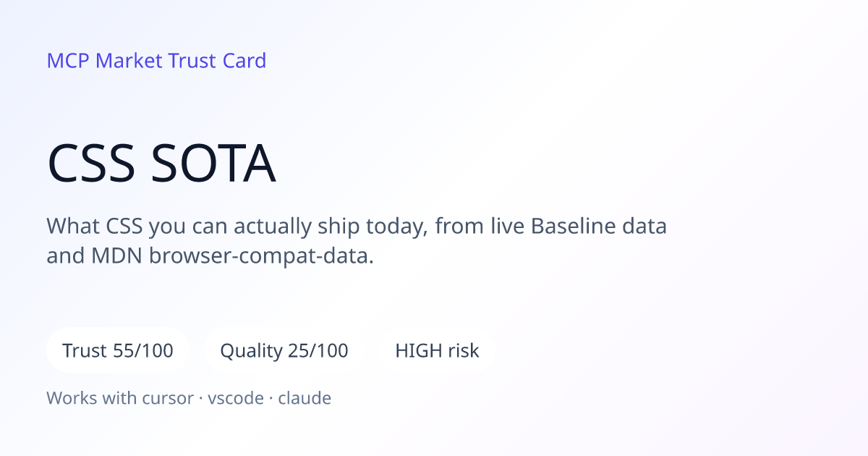Open the Quality 25/100 badge
Screen dimensions: 868x456
pyautogui.click(x=284, y=351)
